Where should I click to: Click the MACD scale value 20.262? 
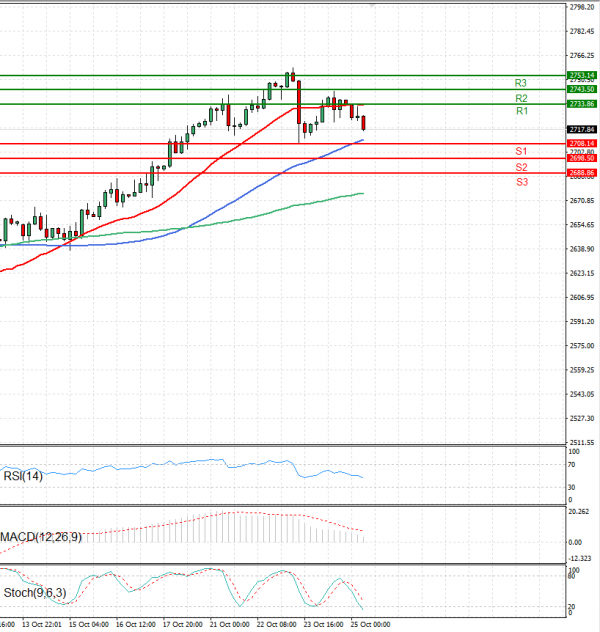(579, 511)
